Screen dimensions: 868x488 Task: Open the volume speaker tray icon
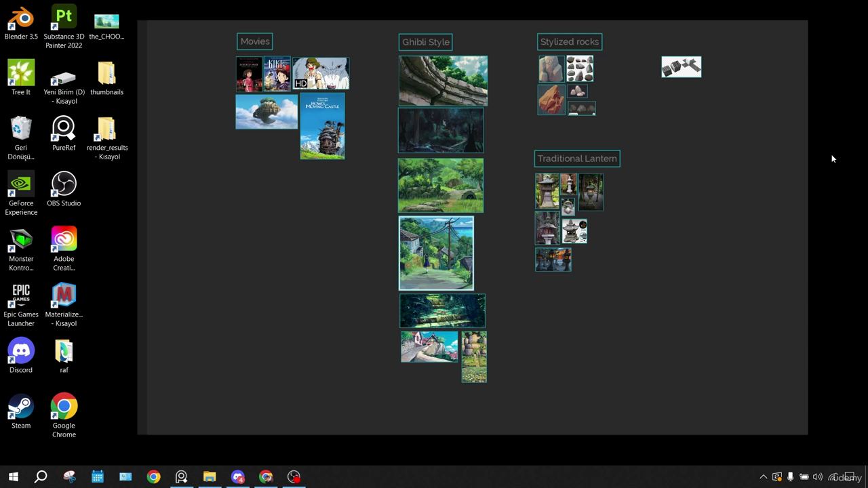(x=817, y=477)
